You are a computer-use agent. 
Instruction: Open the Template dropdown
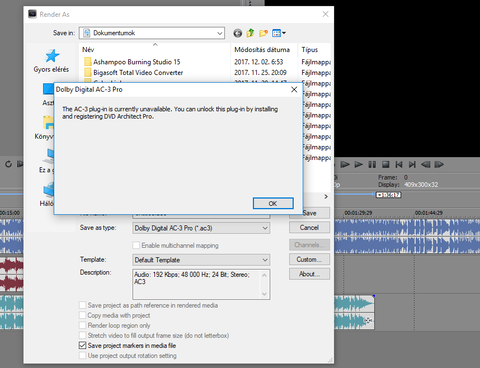(201, 260)
